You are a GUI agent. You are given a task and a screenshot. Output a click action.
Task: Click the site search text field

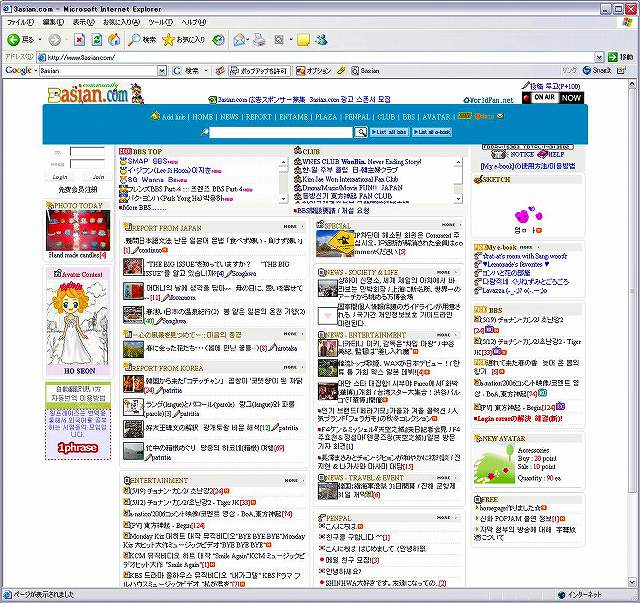pyautogui.click(x=281, y=132)
